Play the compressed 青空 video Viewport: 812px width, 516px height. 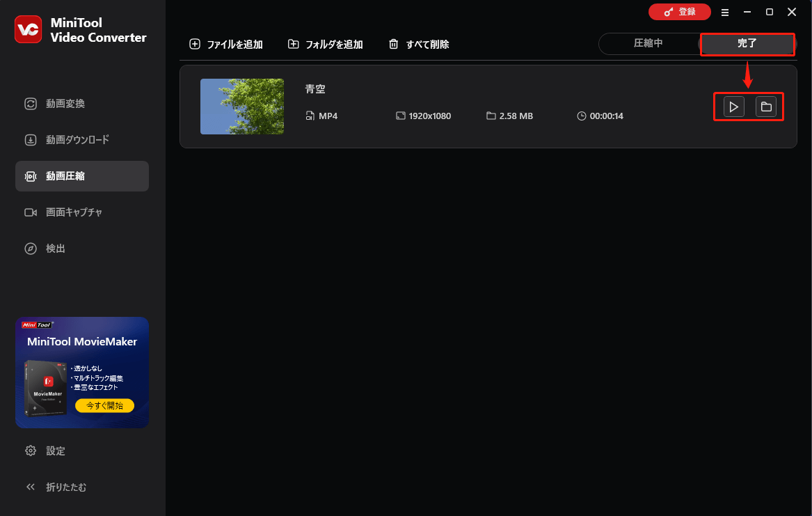[734, 107]
